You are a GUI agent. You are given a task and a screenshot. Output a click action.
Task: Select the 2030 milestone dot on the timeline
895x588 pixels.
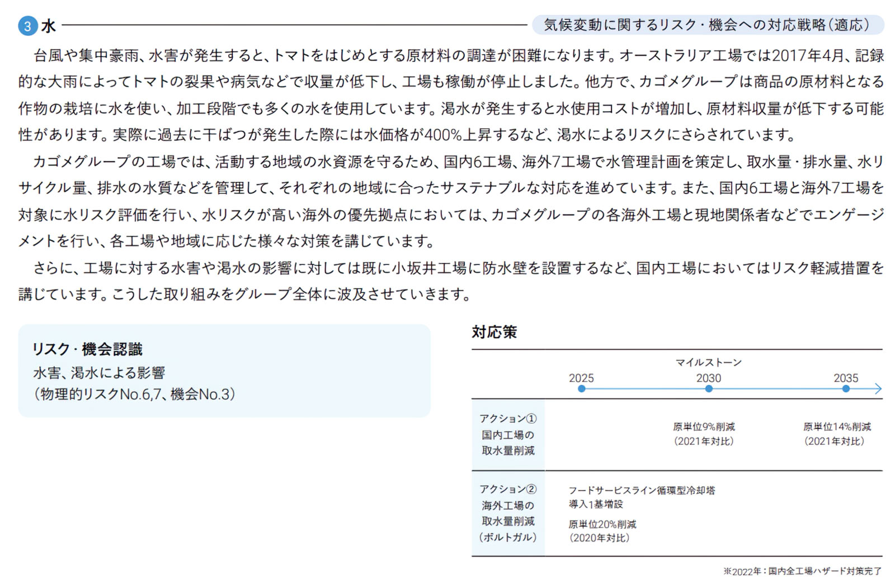[x=708, y=388]
